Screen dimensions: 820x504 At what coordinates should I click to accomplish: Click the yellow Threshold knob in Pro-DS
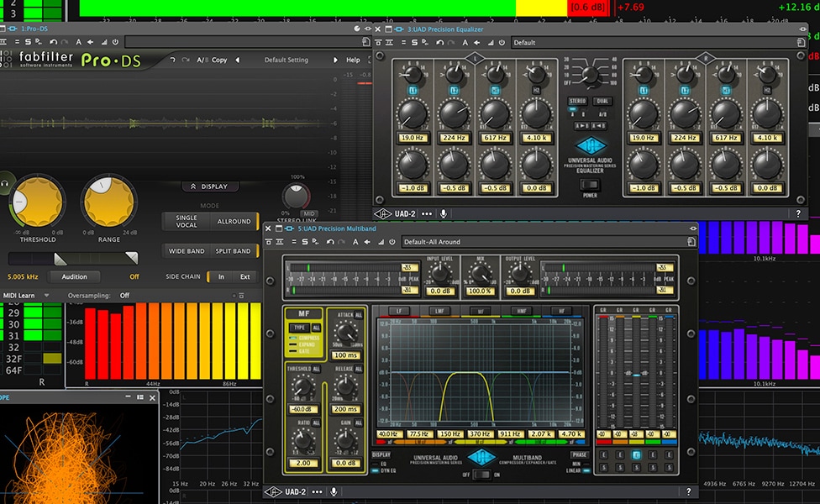(37, 202)
